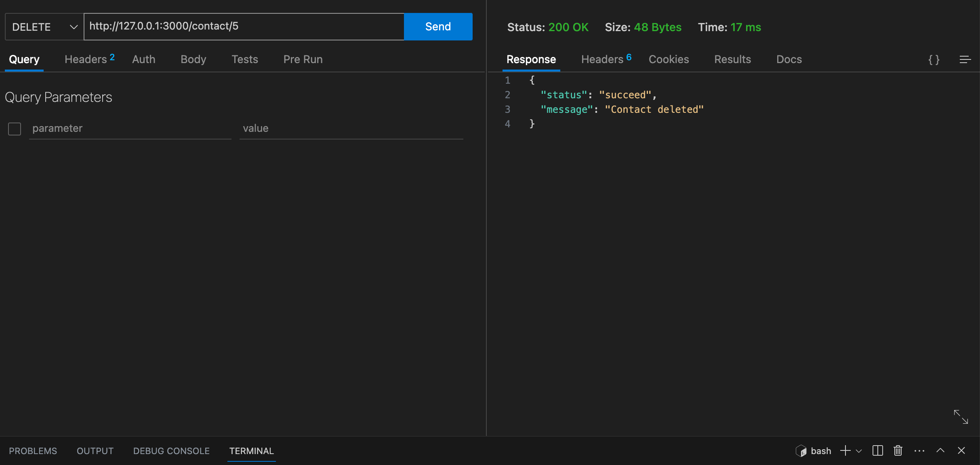Click the parameter name field
980x465 pixels.
point(130,129)
